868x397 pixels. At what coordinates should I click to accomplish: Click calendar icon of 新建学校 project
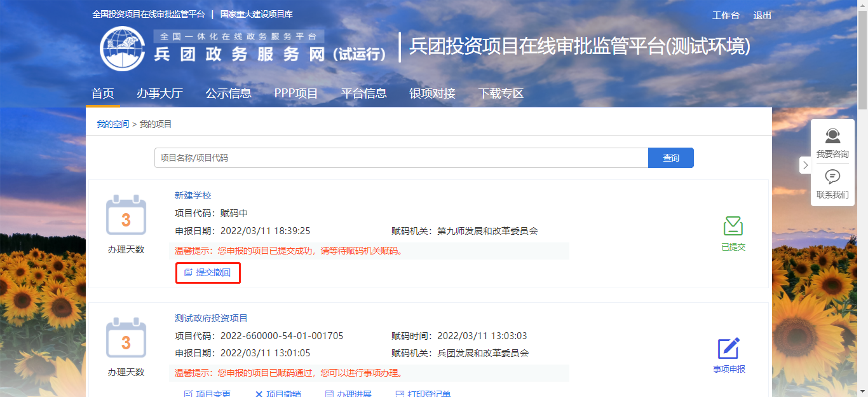tap(126, 218)
